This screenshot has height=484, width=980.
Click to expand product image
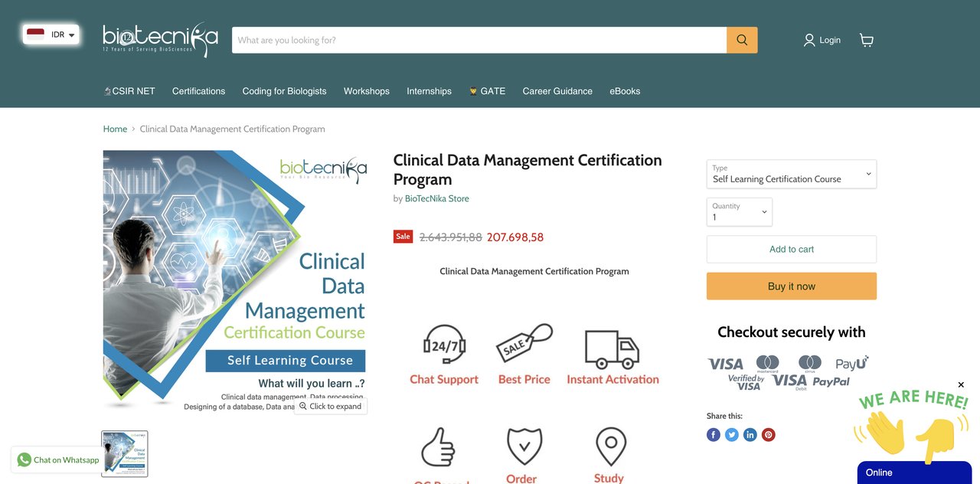click(x=331, y=406)
